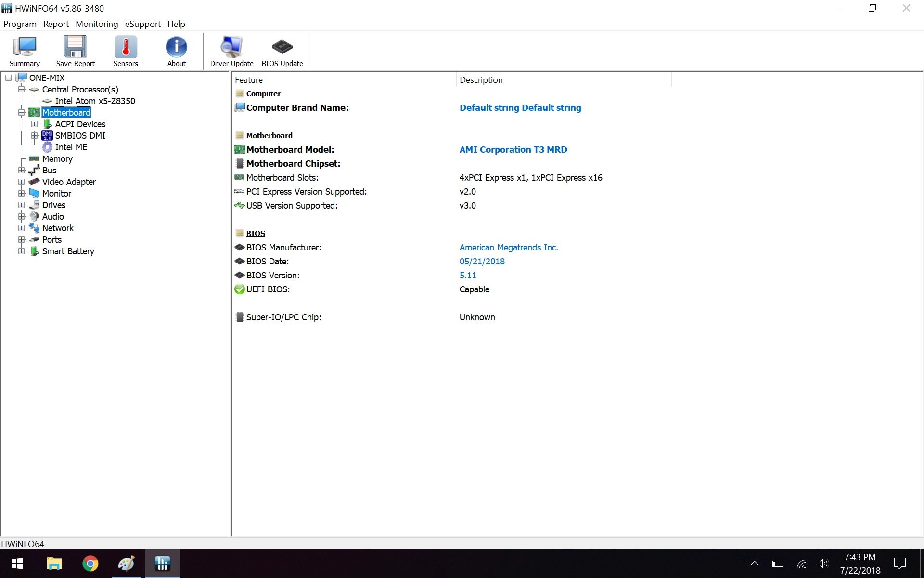
Task: Open the Program menu
Action: click(20, 24)
